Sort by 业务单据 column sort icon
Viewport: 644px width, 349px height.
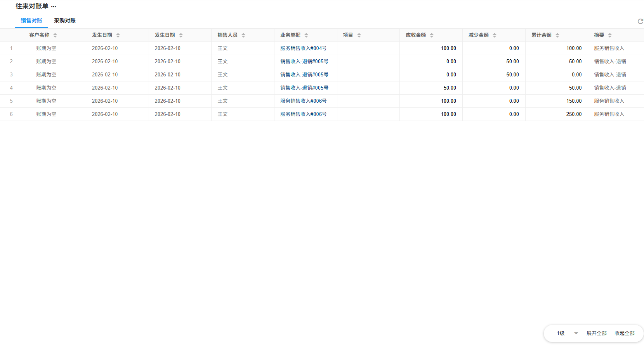(306, 35)
